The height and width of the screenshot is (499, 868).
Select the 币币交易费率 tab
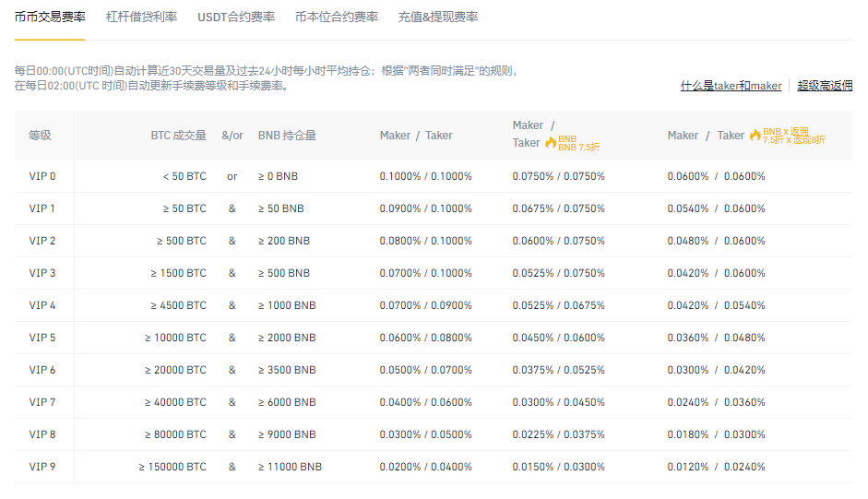click(50, 17)
